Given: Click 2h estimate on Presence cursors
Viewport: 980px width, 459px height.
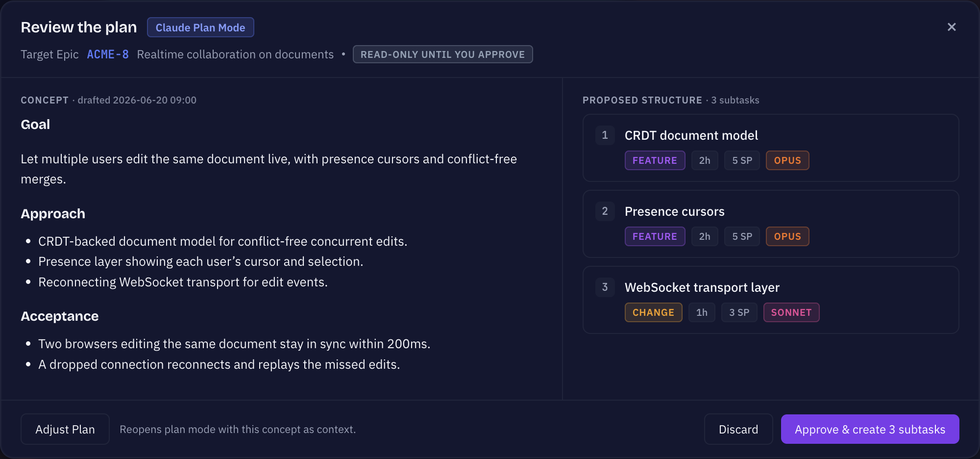Looking at the screenshot, I should tap(705, 236).
